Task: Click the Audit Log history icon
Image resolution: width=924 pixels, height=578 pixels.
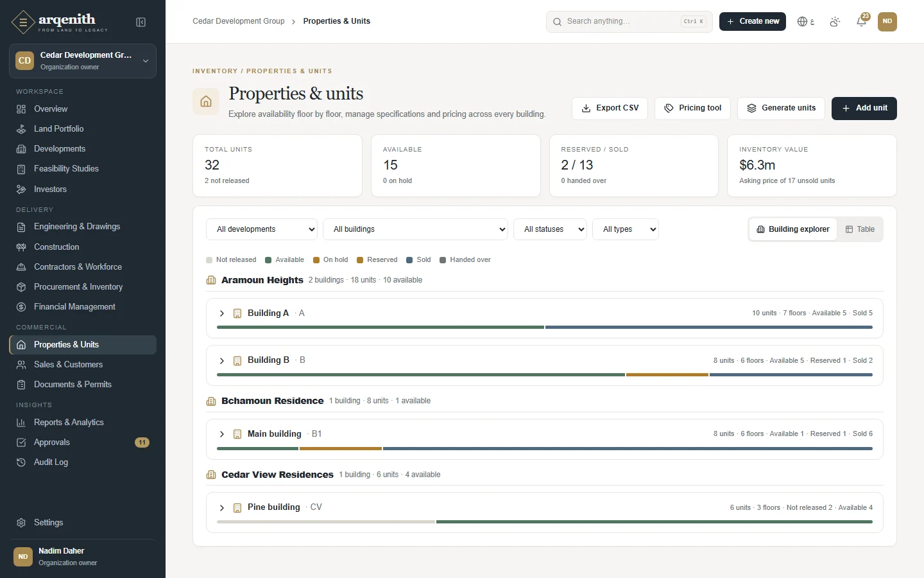Action: [x=21, y=462]
